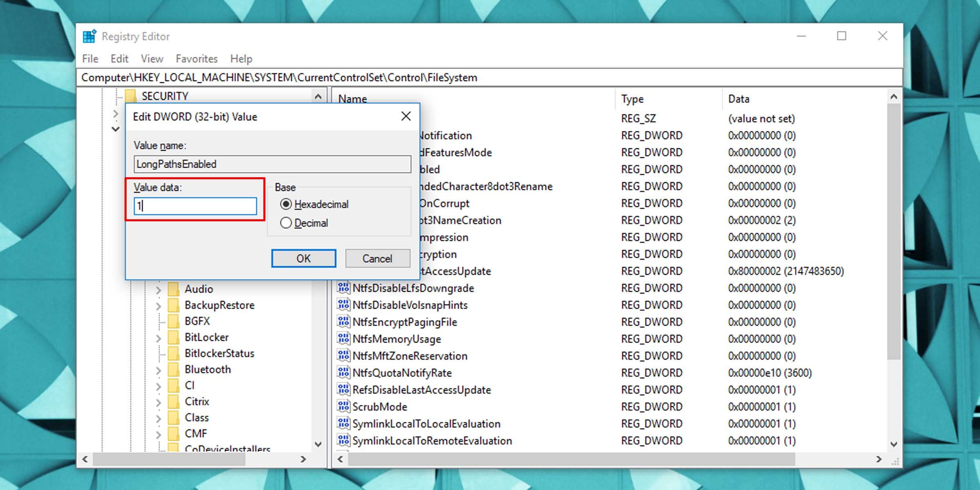Click the NtfsDisableLfsDowngrade registry entry icon
Screen dimensions: 980x490
click(342, 287)
